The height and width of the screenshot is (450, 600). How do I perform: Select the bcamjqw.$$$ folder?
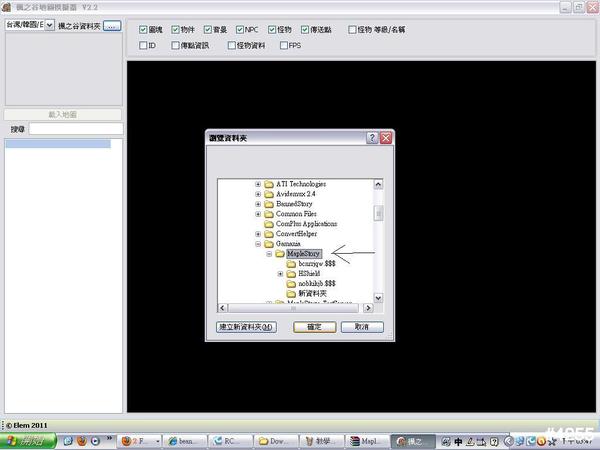317,264
